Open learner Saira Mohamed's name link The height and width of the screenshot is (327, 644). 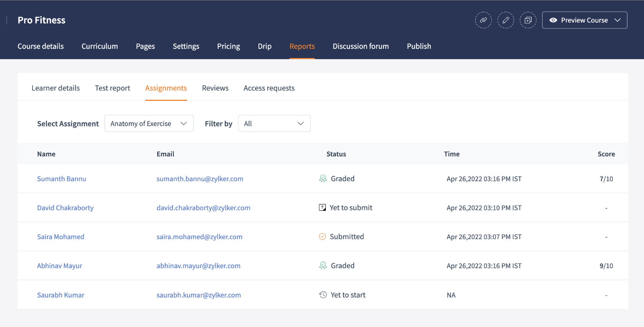[x=60, y=237]
